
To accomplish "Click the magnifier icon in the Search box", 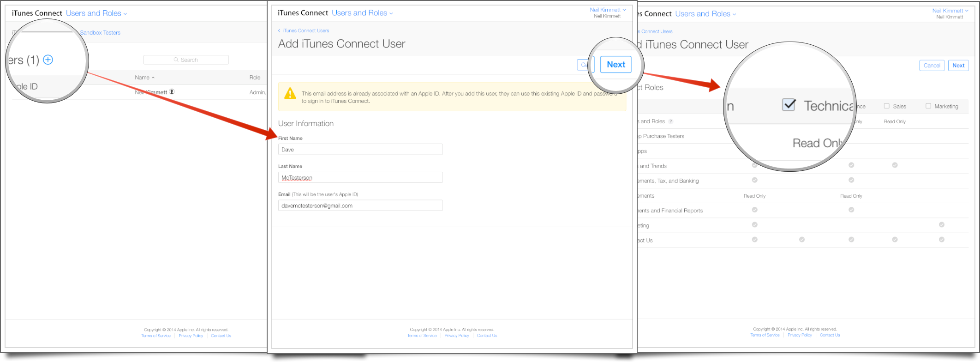I will point(176,60).
